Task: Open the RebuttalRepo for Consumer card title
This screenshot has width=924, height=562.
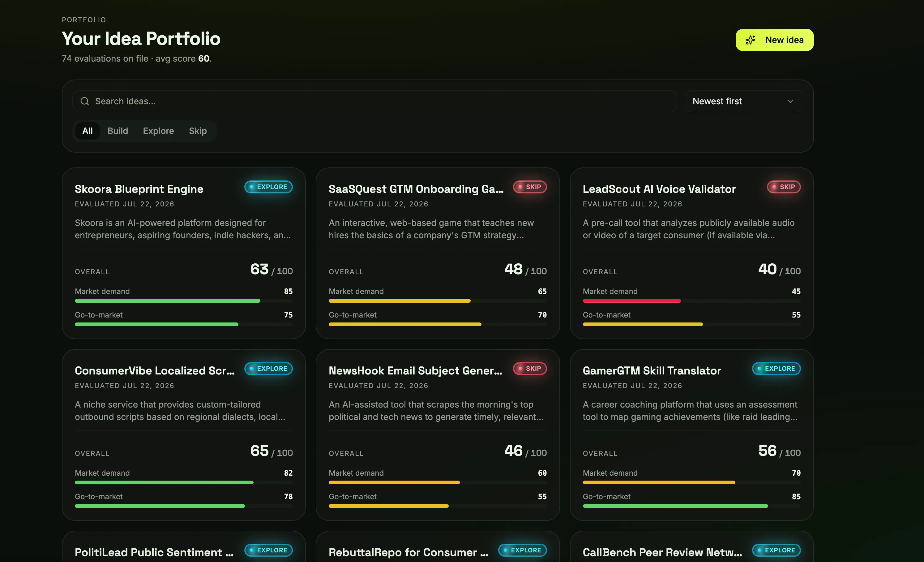Action: pyautogui.click(x=409, y=552)
